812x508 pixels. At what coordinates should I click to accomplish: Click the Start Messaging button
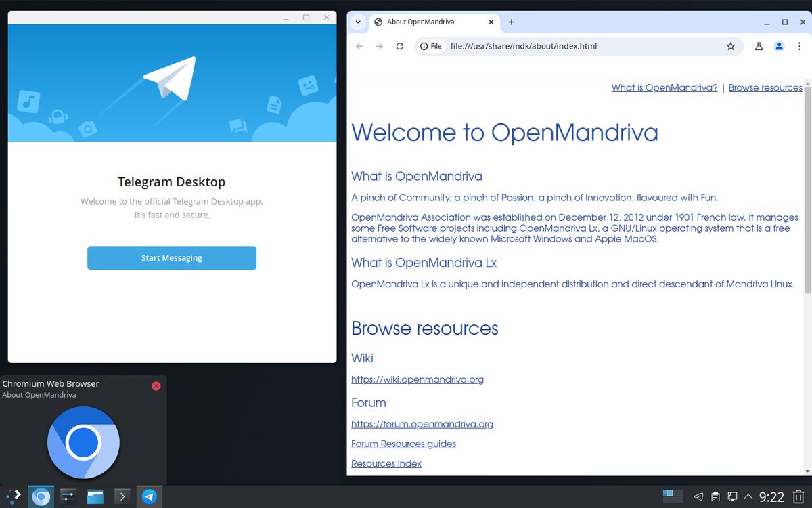click(172, 258)
